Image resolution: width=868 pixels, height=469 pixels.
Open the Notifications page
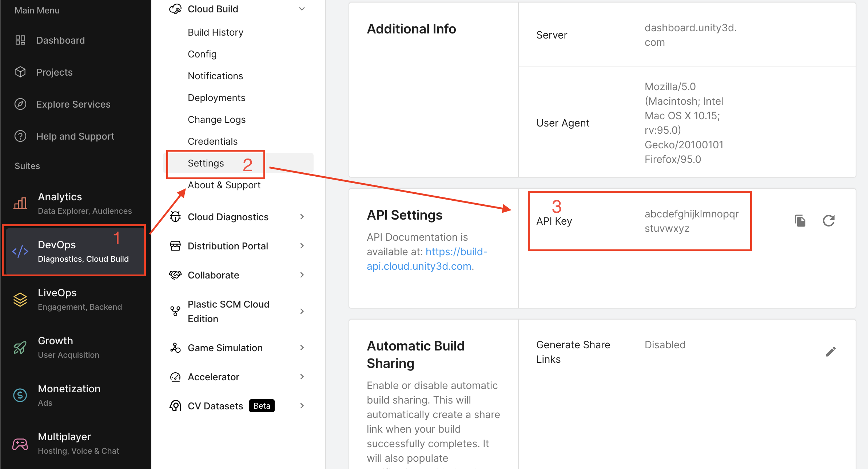tap(215, 76)
